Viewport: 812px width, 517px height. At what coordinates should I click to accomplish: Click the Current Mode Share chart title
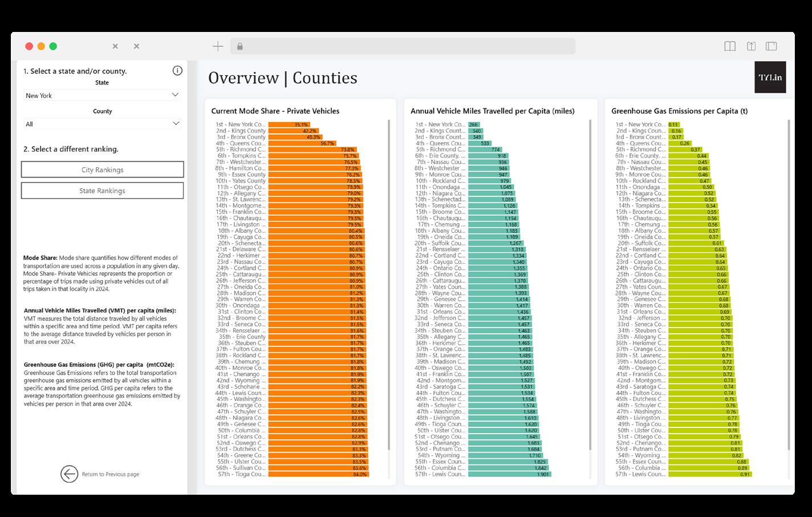pyautogui.click(x=275, y=111)
